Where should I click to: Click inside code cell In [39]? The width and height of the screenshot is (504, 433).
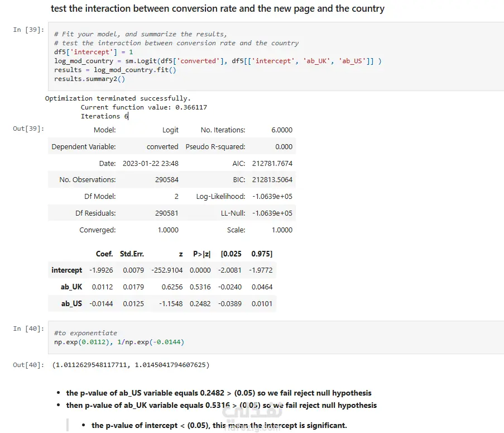[x=276, y=56]
